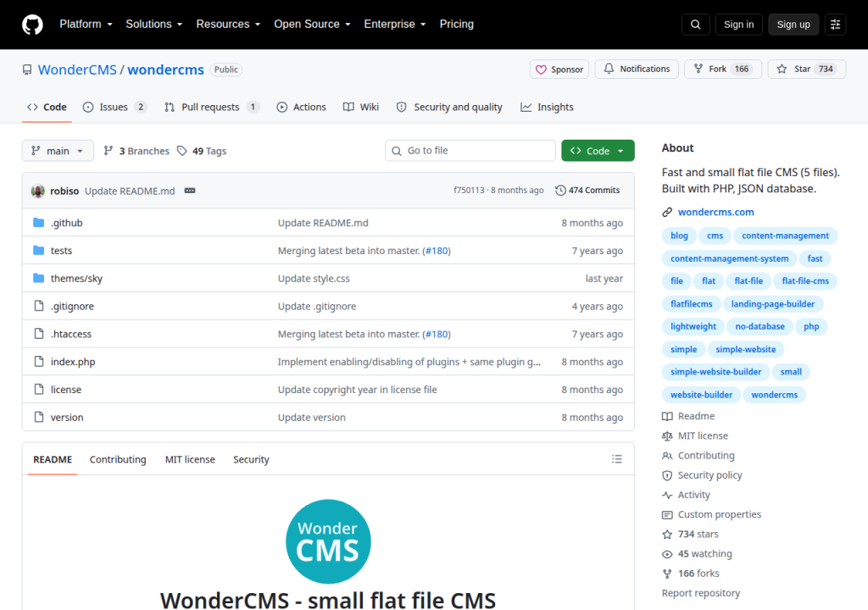868x610 pixels.
Task: Open MIT license sidebar link
Action: (x=695, y=435)
